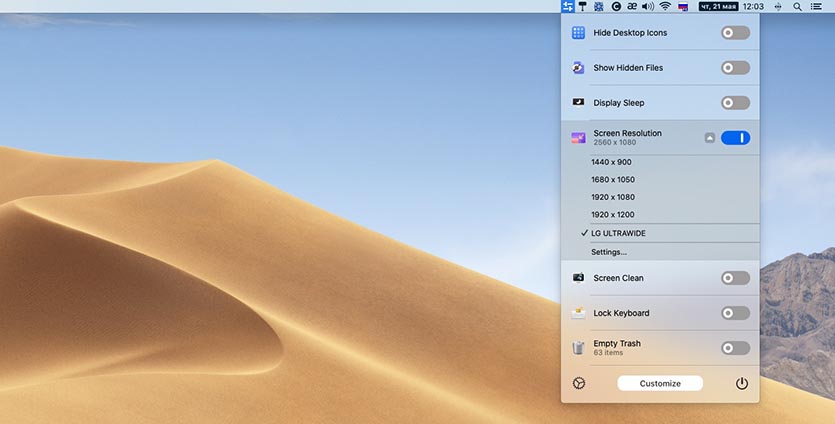Open resolution Settings... item
This screenshot has width=835, height=424.
point(609,252)
